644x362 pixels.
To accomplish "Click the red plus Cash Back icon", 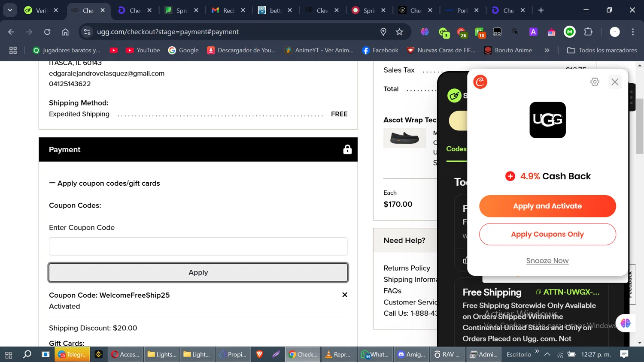I will 510,176.
